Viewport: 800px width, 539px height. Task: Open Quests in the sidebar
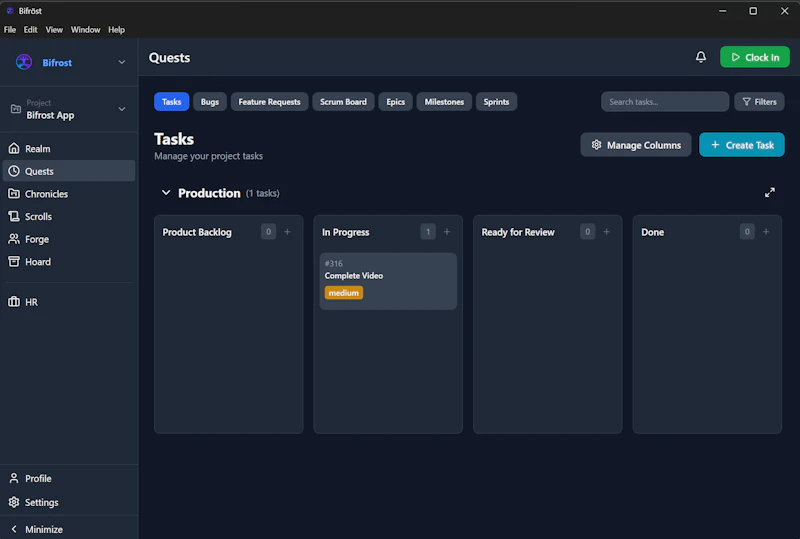(69, 171)
